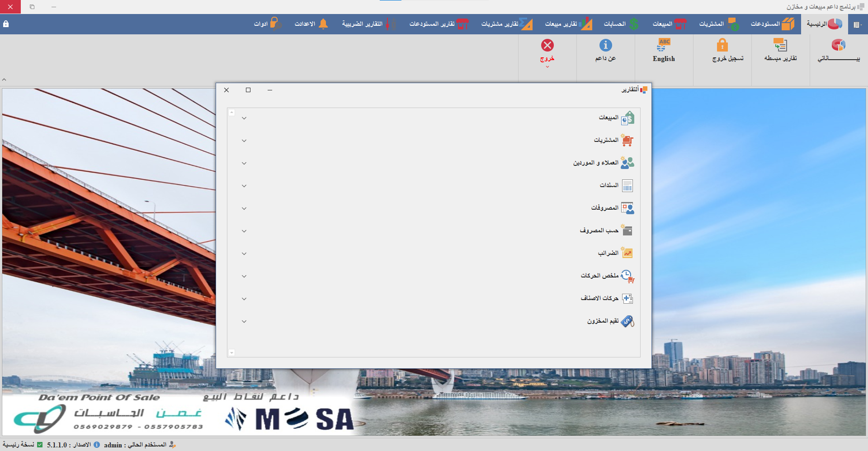Expand the Customers and Suppliers report section

click(244, 164)
